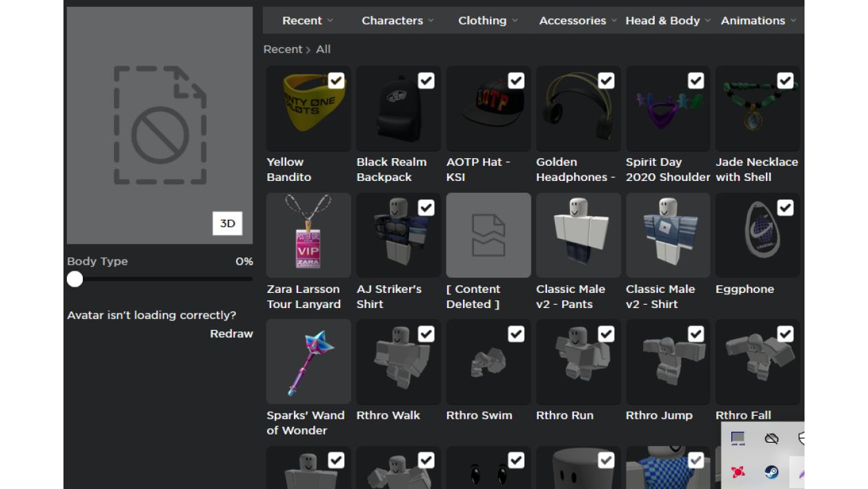Screen dimensions: 868x489
Task: Open the Eggphone name link
Action: tap(744, 289)
